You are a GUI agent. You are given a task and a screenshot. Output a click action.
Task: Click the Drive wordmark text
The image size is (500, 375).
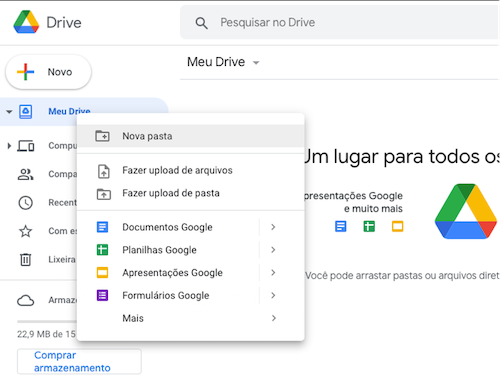[x=64, y=23]
